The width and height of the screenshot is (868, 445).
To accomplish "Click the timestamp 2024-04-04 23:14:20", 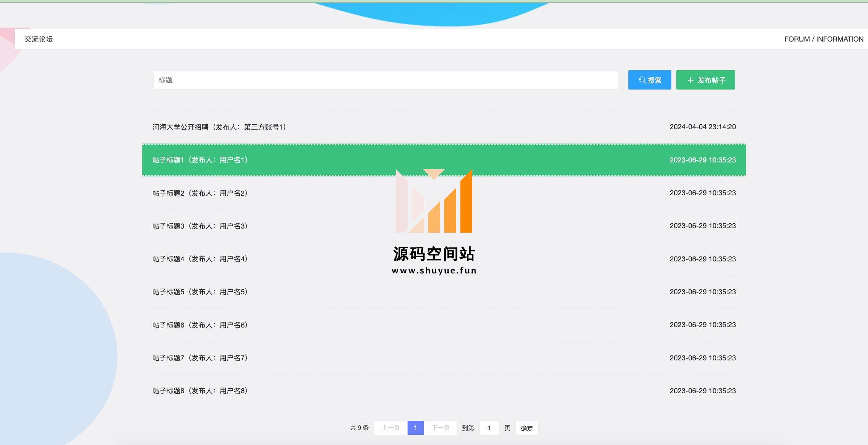I will [x=703, y=127].
